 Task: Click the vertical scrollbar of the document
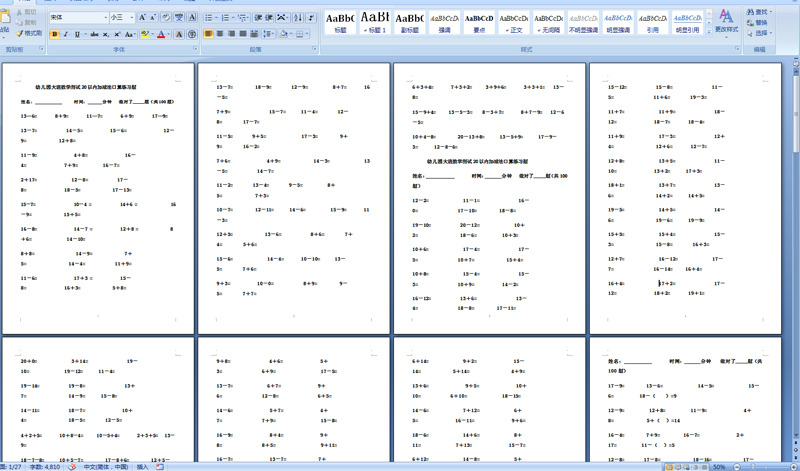coord(795,255)
